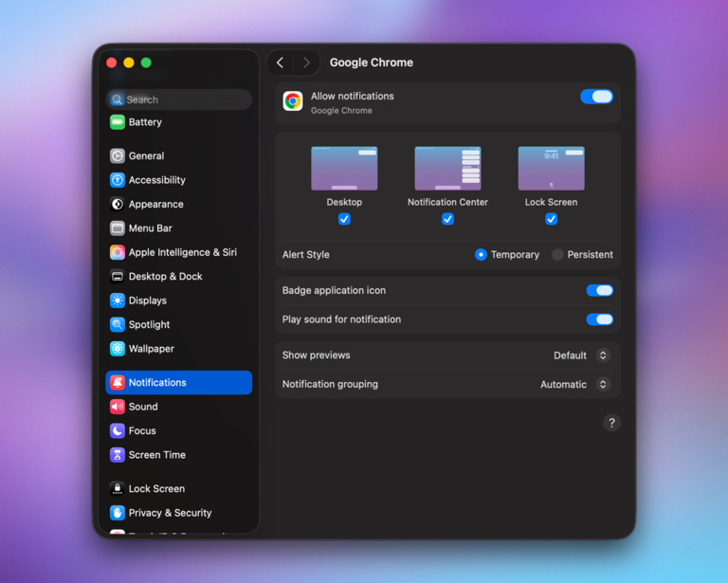Open Wallpaper settings label

point(152,349)
